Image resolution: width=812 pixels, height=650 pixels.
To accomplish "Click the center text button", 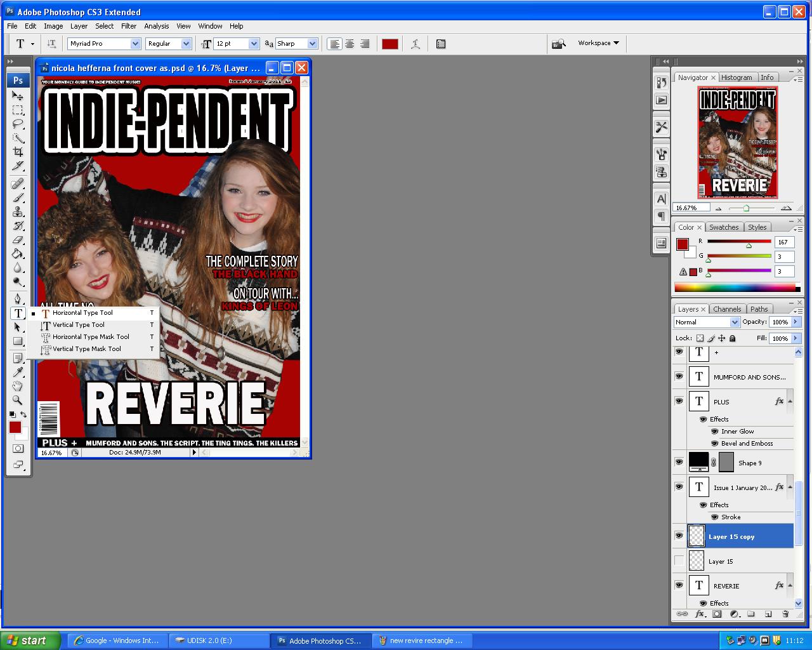I will pos(350,44).
